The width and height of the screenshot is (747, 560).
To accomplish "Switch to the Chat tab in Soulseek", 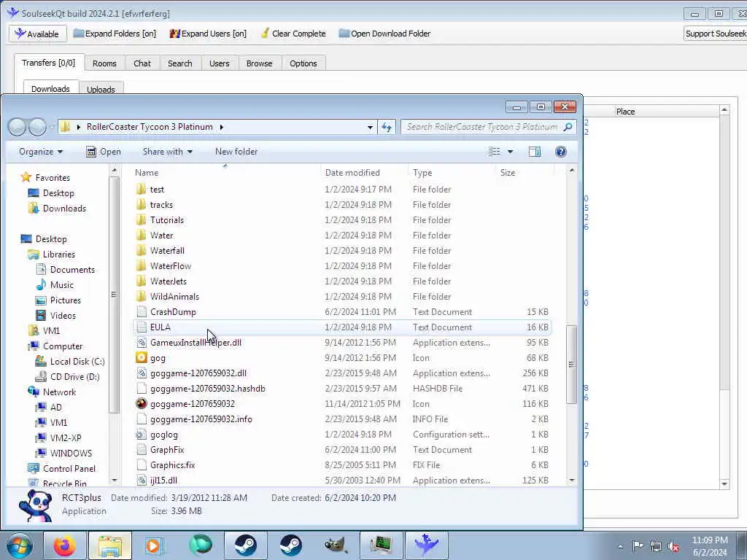I will pyautogui.click(x=142, y=63).
